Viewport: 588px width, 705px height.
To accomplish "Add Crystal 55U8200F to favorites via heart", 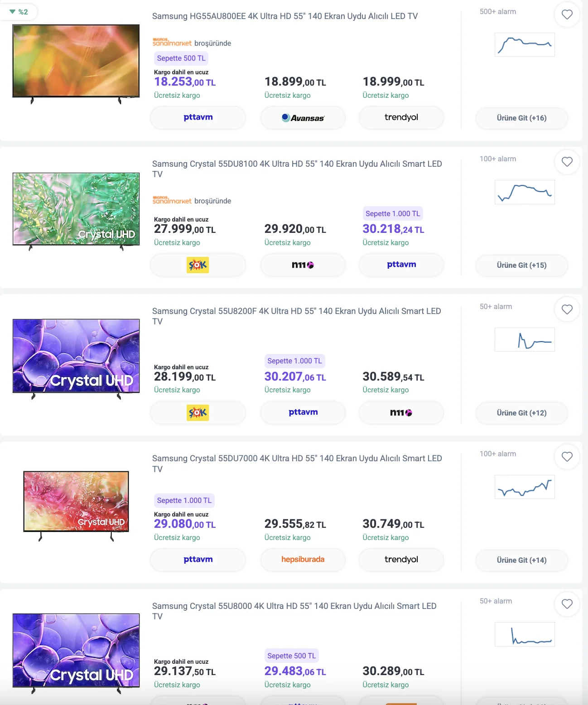I will point(567,309).
